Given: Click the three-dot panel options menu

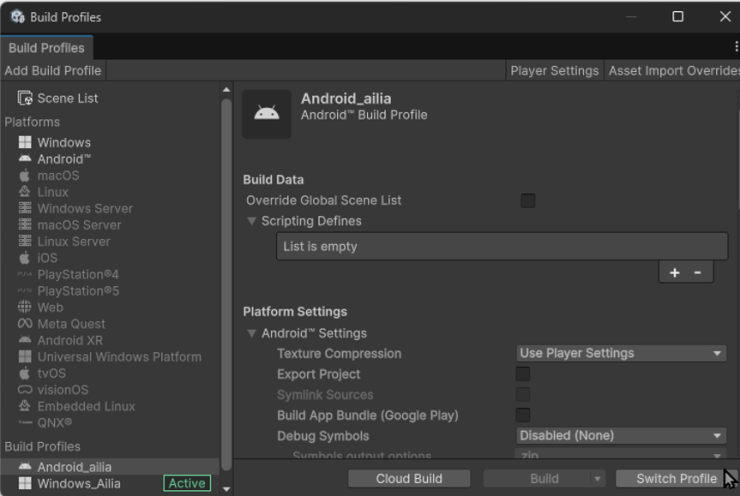Looking at the screenshot, I should click(736, 47).
